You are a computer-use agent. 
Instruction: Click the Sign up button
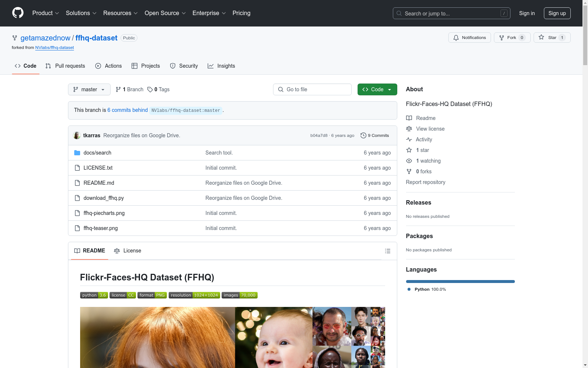tap(557, 13)
